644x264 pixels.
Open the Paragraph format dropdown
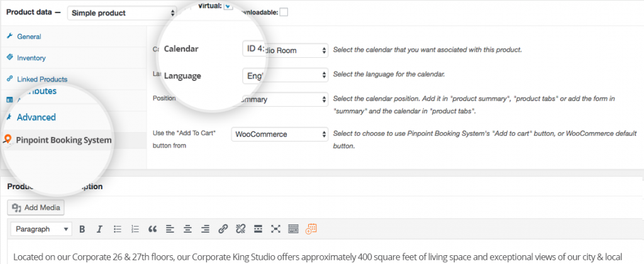pyautogui.click(x=41, y=229)
